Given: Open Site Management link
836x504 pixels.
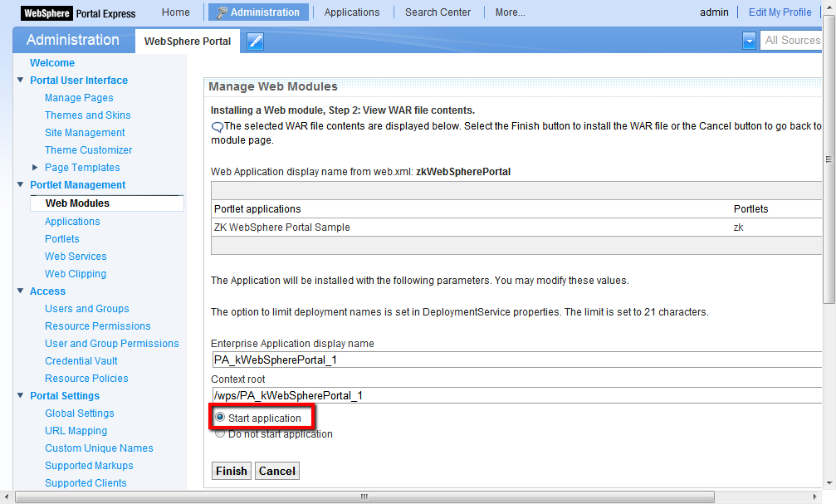Looking at the screenshot, I should [85, 132].
